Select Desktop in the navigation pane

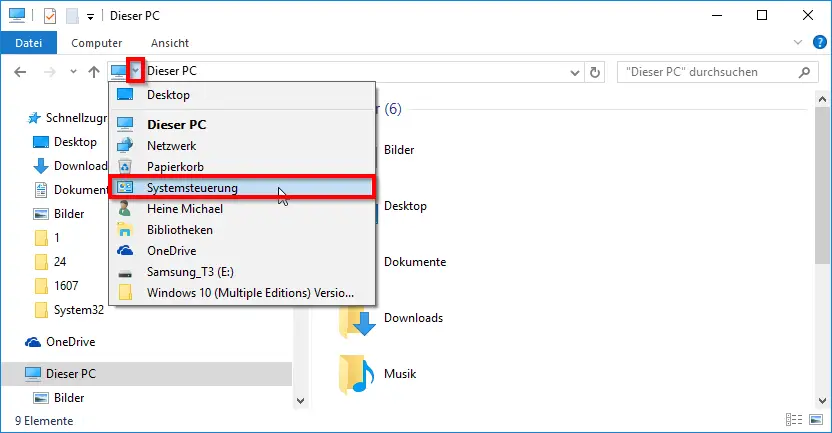click(65, 142)
